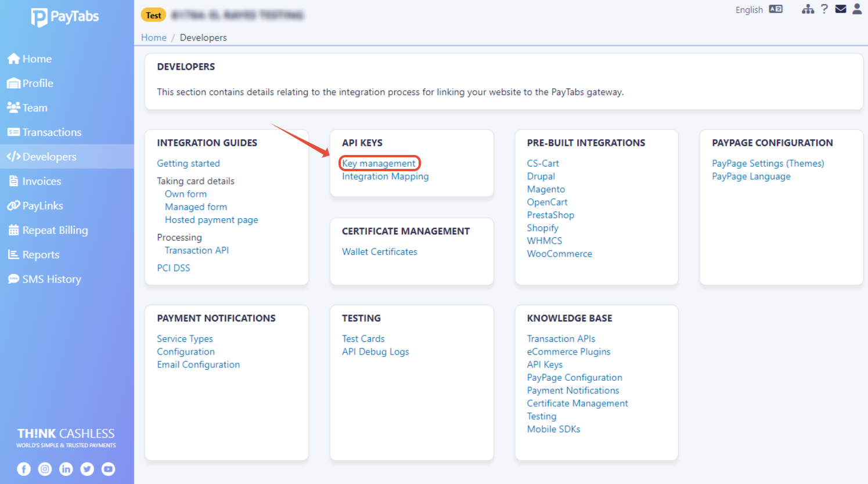Image resolution: width=868 pixels, height=484 pixels.
Task: Open the Getting started guide
Action: (188, 164)
